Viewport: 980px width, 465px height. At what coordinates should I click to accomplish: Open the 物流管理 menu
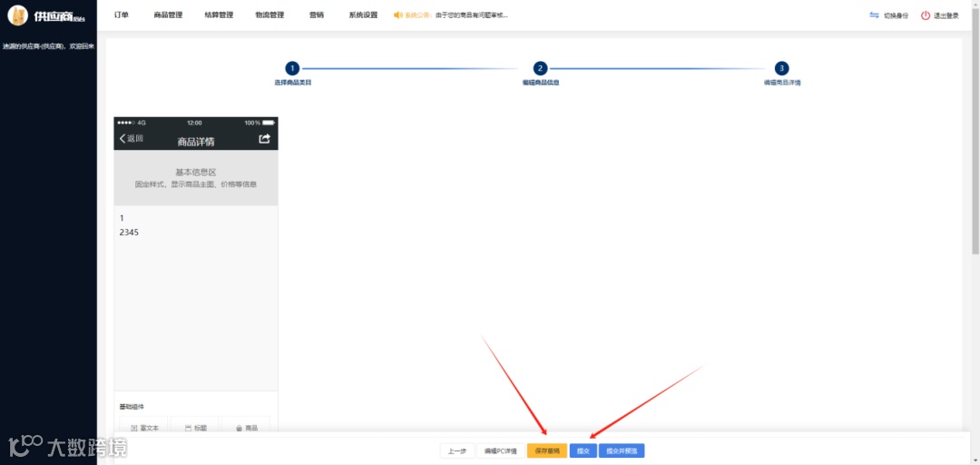[x=269, y=15]
